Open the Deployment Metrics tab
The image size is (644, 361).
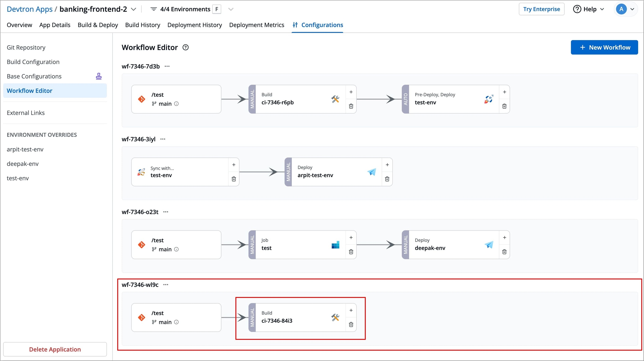[256, 25]
